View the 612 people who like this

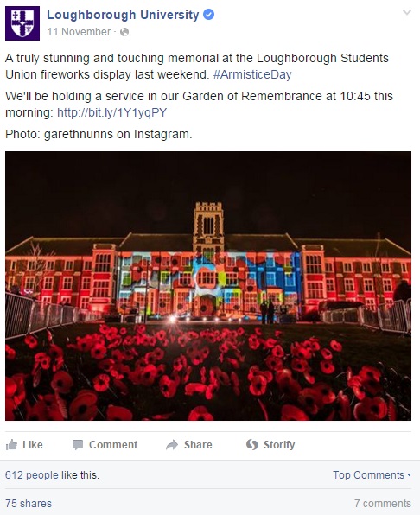pyautogui.click(x=52, y=475)
